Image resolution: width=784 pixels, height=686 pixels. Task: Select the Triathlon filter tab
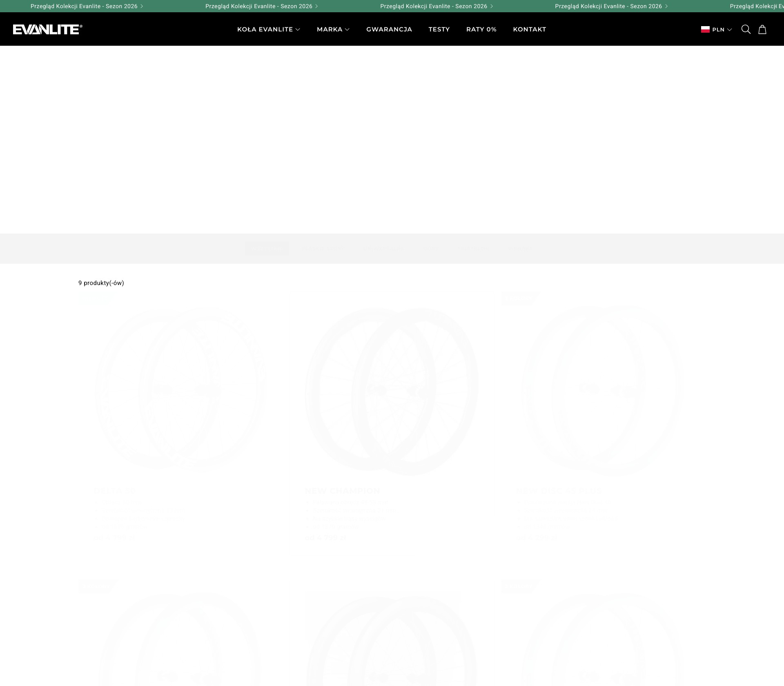coord(473,249)
